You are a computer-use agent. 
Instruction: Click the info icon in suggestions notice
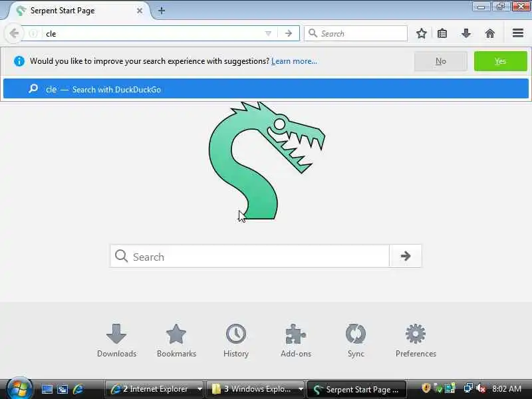pyautogui.click(x=19, y=61)
